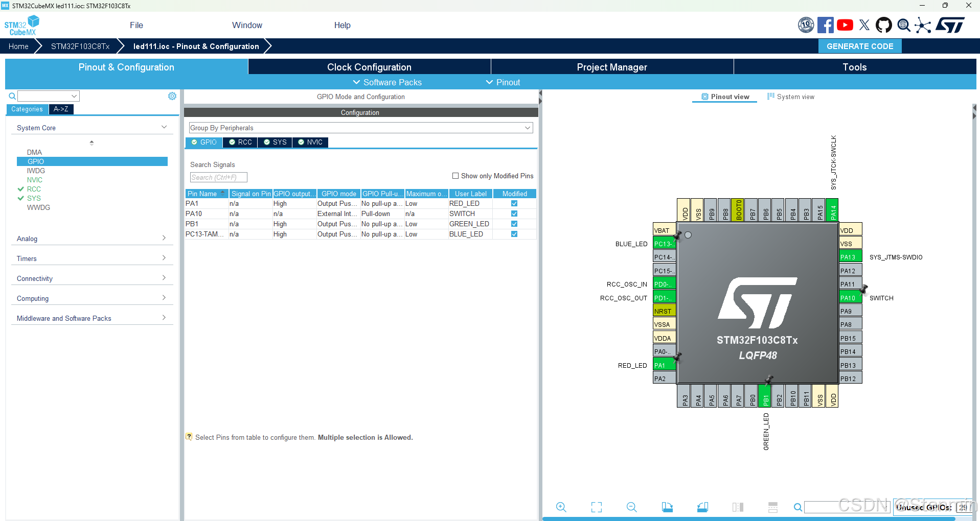Click the search magnifier in categories panel
980x521 pixels.
point(12,96)
